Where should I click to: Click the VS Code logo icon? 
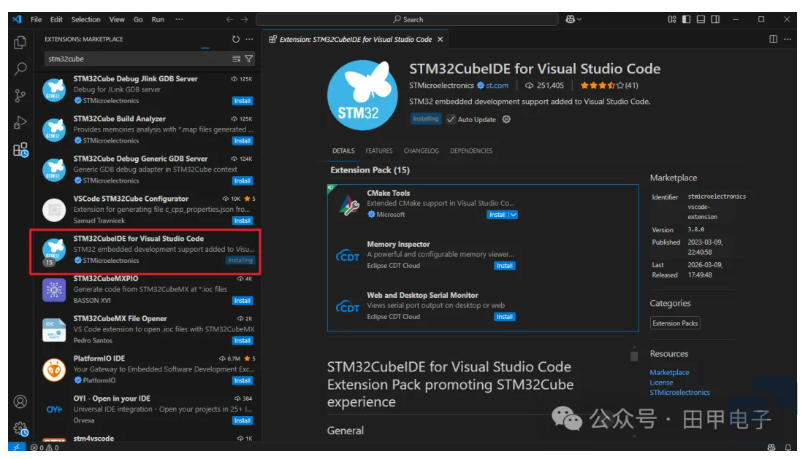click(x=17, y=20)
